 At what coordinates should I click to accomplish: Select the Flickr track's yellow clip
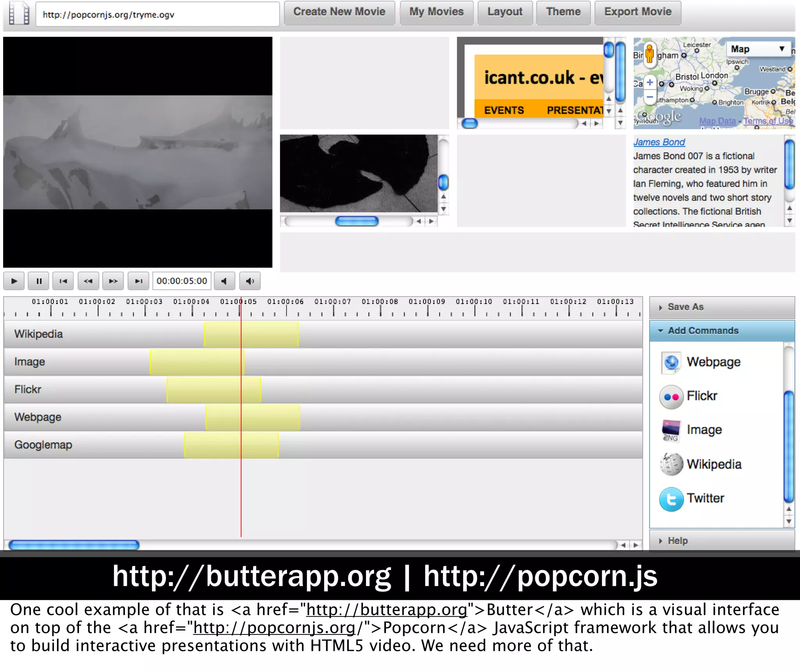point(214,390)
